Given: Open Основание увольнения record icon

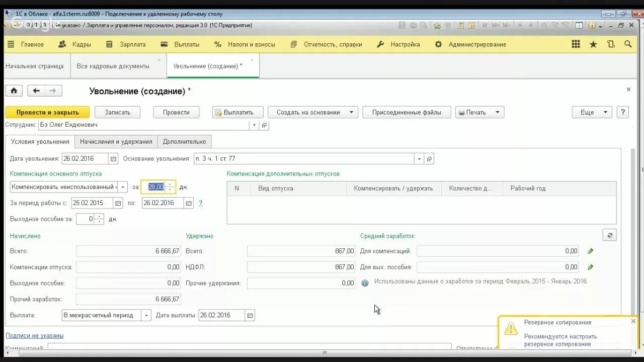Looking at the screenshot, I should 429,159.
